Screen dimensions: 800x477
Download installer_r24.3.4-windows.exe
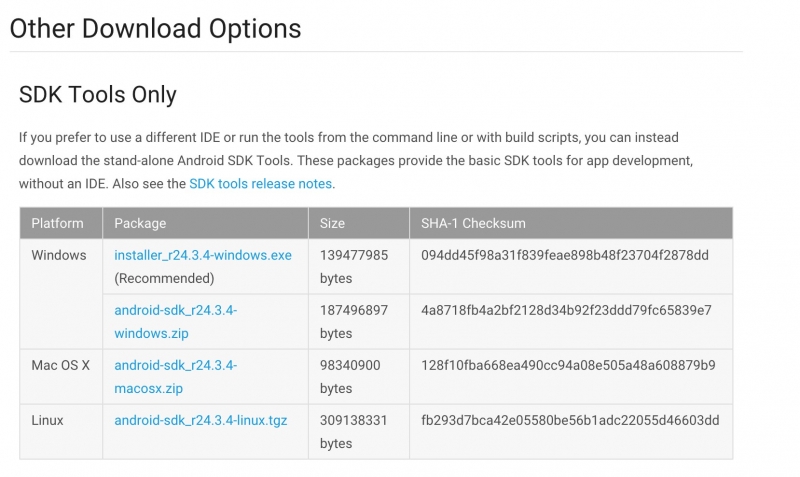click(203, 255)
